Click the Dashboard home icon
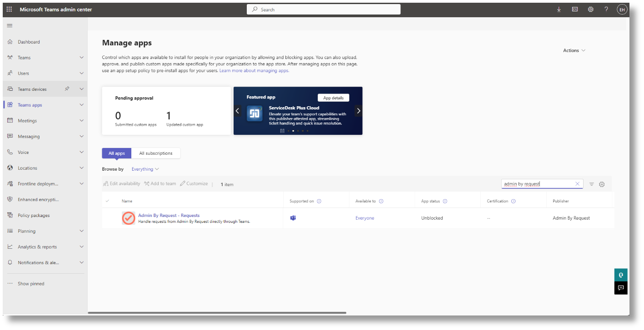Image resolution: width=644 pixels, height=330 pixels. 10,42
